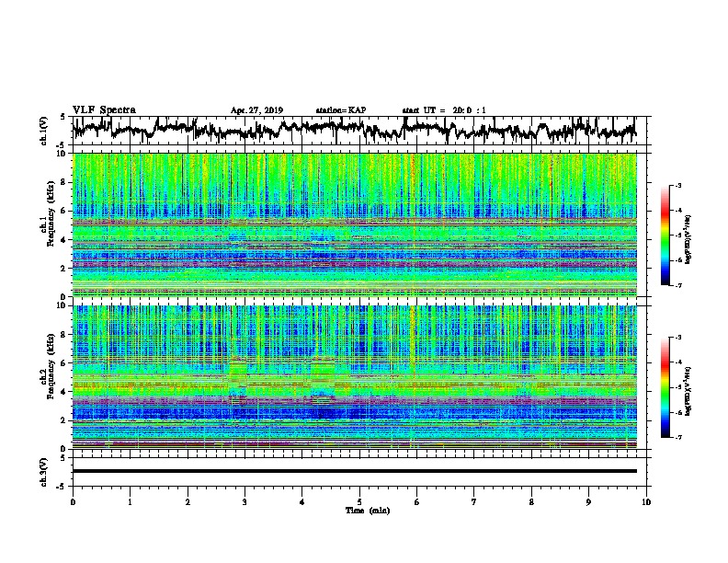Click time axis tick label "9"
This screenshot has height=563, width=728.
(588, 502)
